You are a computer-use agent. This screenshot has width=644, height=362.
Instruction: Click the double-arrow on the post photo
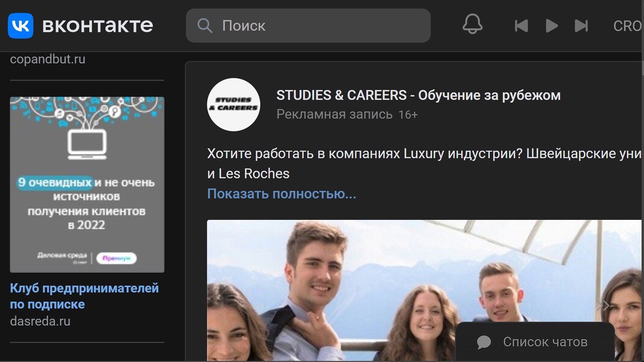(x=603, y=306)
